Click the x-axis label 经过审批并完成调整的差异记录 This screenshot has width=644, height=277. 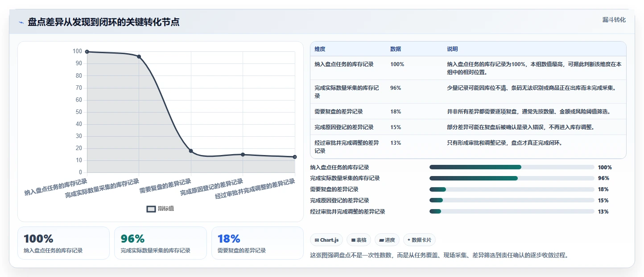(255, 189)
